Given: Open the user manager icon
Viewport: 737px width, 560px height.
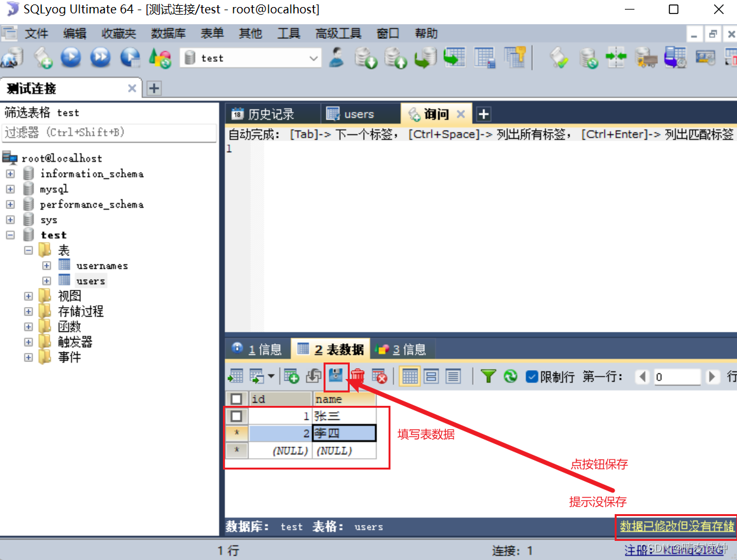Looking at the screenshot, I should point(336,58).
